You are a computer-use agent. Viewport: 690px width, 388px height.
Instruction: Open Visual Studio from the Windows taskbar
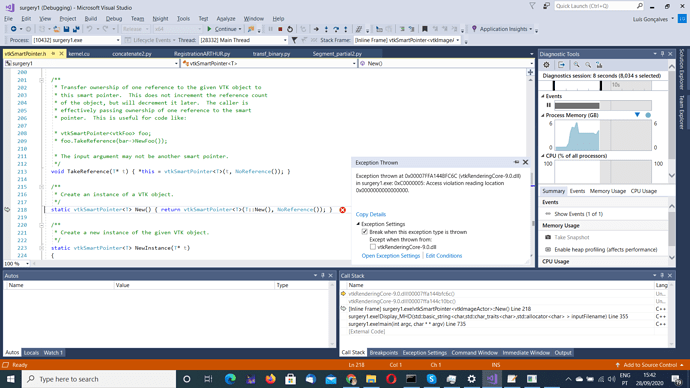click(492, 379)
